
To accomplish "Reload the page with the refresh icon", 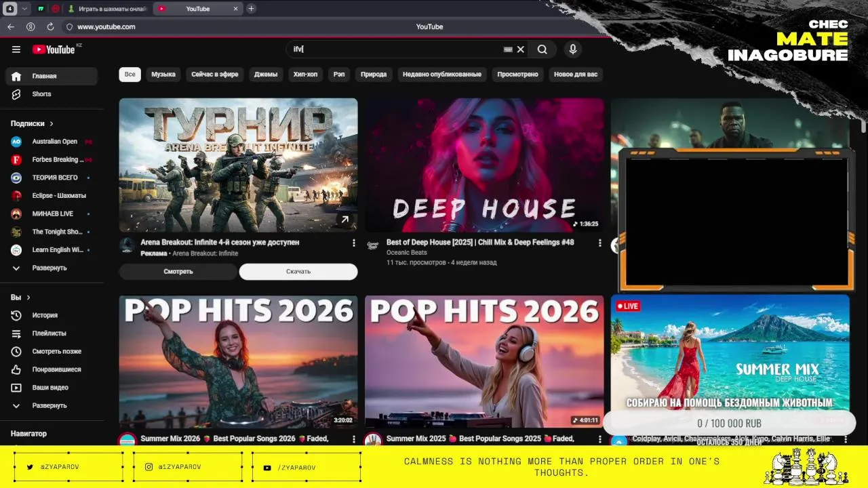I will point(50,27).
